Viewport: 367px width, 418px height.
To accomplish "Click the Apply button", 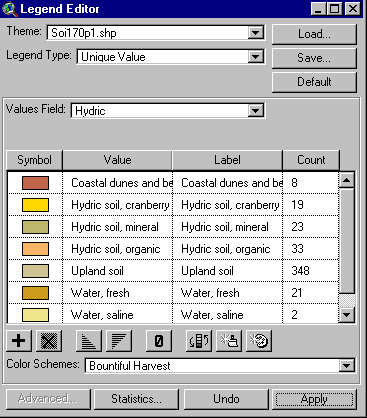I will coord(314,399).
